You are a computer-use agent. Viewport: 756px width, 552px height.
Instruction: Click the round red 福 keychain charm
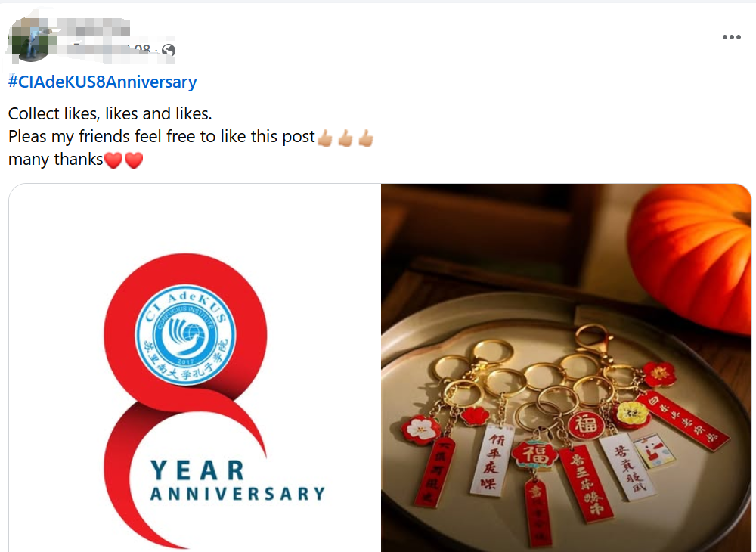coord(585,426)
